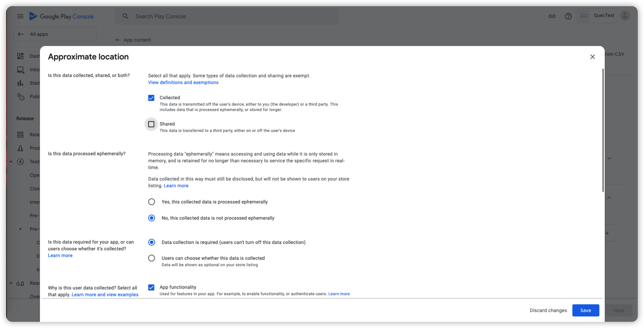Click the Statistics bar chart icon
The image size is (644, 328).
(20, 83)
